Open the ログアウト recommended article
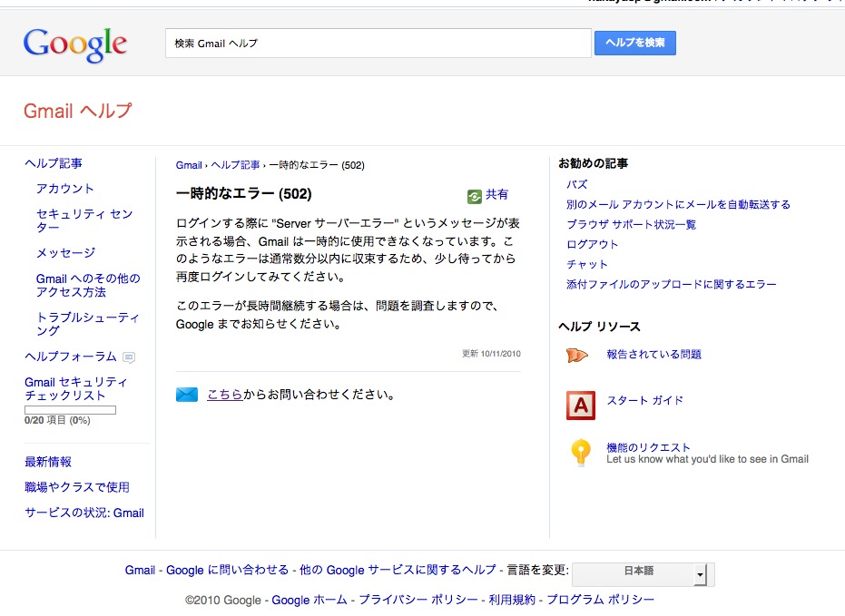The image size is (845, 616). coord(592,244)
